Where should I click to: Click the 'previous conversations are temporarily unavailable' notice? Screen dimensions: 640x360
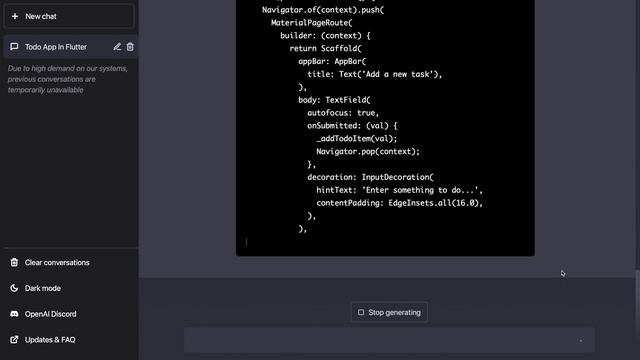coord(68,79)
